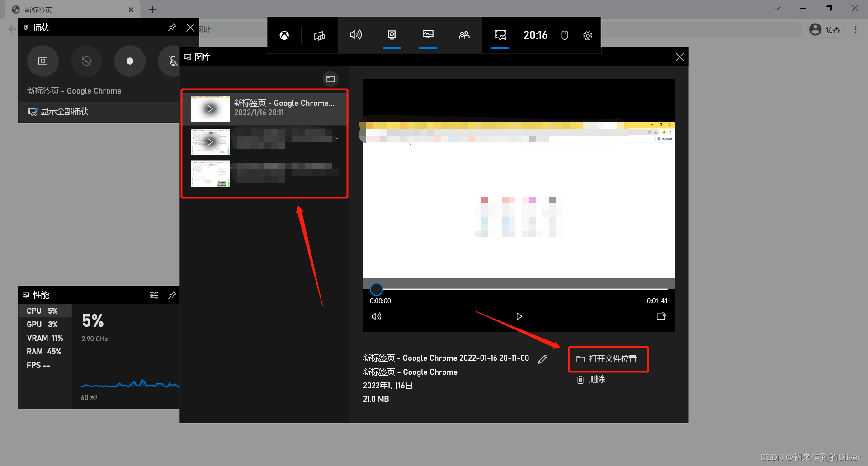Click the video seek slider handle

pos(377,289)
